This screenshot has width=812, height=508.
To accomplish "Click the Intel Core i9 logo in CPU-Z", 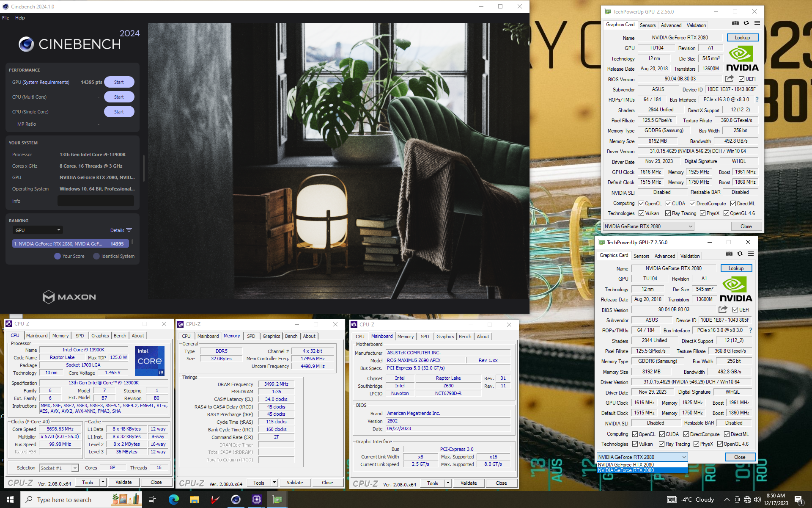I will [x=150, y=361].
